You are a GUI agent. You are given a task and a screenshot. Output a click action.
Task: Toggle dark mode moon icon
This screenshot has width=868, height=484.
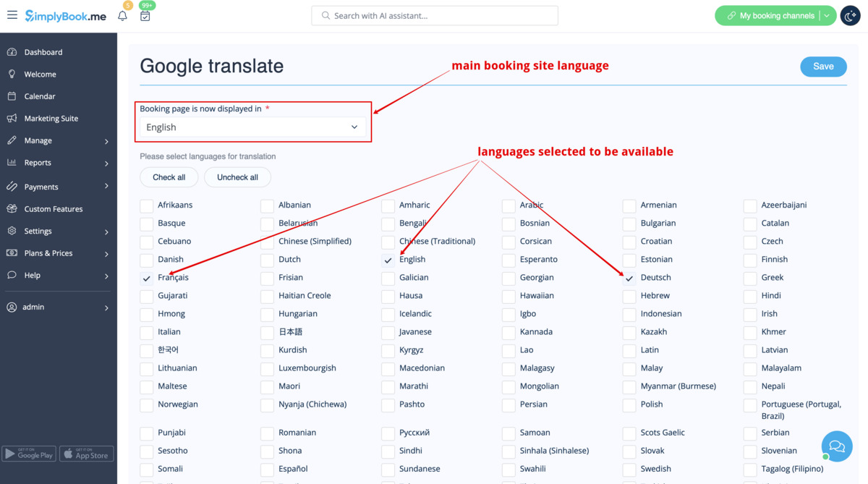click(850, 15)
